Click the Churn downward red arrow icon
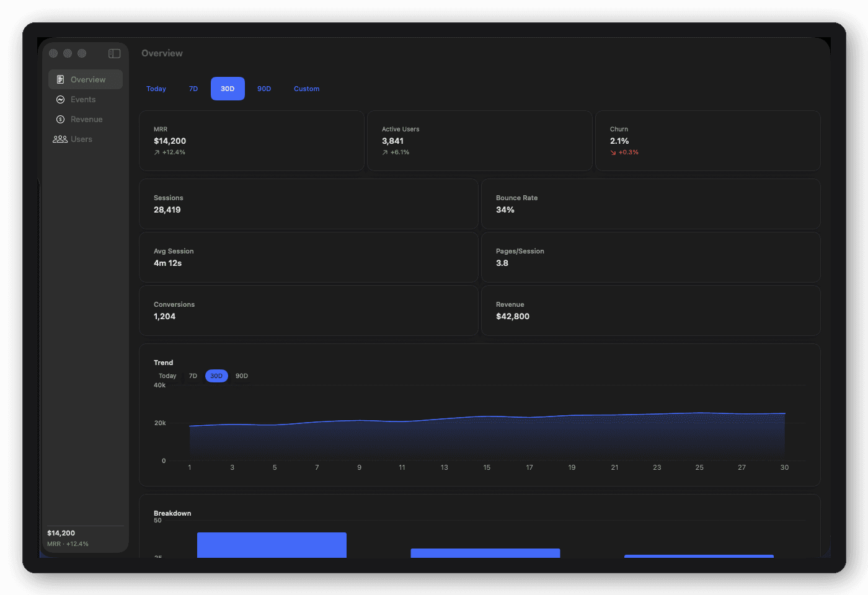Viewport: 868px width, 595px height. click(x=613, y=152)
